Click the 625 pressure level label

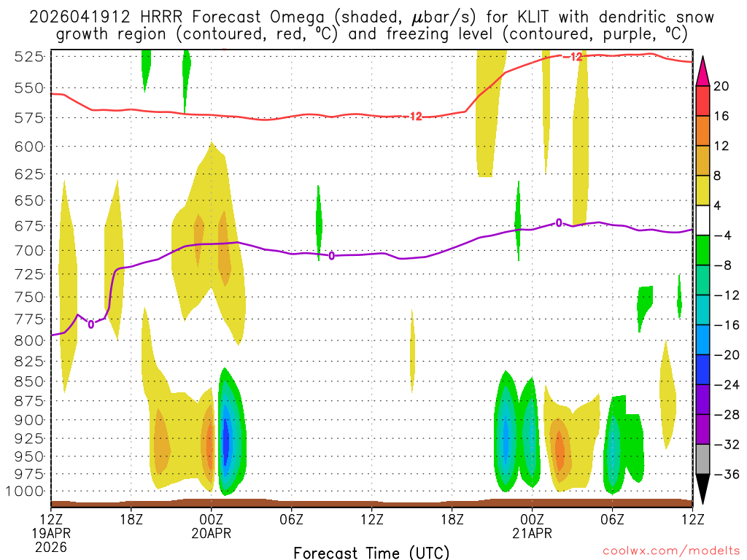[29, 174]
